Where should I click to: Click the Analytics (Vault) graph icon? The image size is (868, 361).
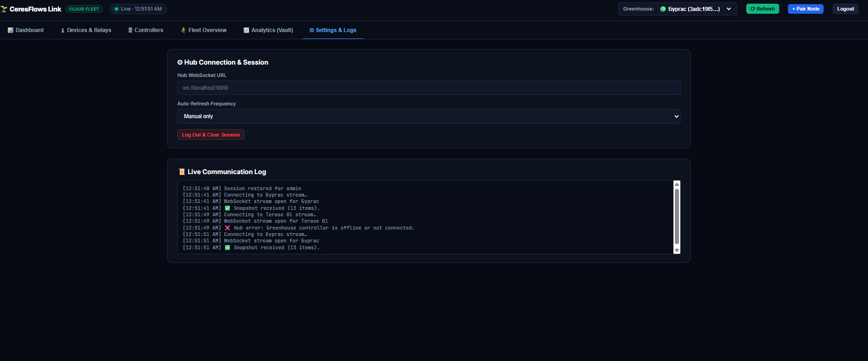click(246, 30)
